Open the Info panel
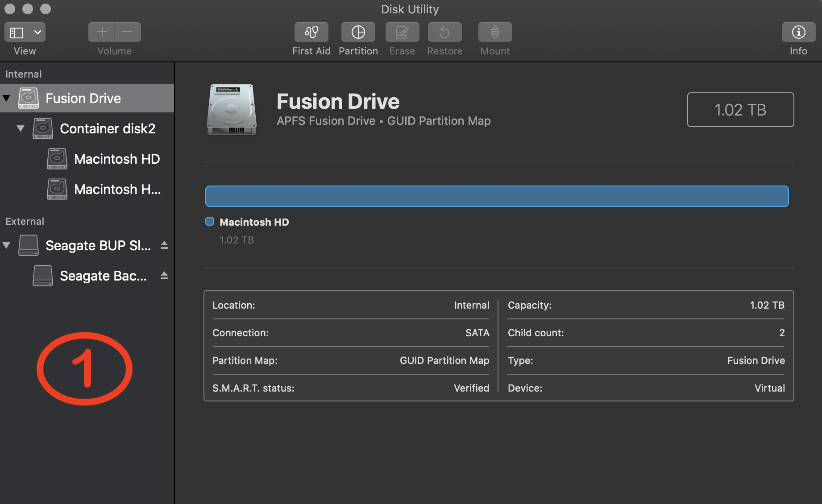822x504 pixels. click(798, 32)
